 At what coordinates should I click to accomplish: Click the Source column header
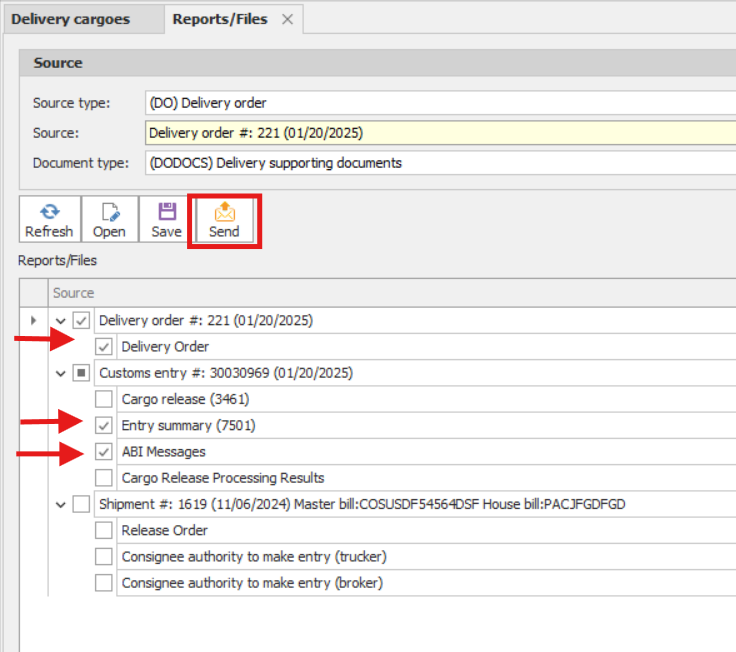point(392,293)
